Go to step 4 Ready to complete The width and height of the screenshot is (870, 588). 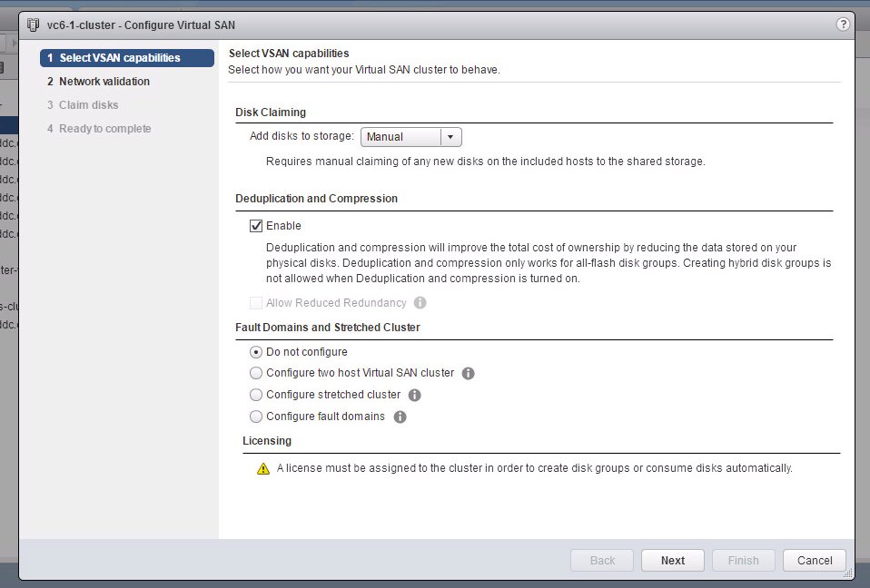point(99,129)
